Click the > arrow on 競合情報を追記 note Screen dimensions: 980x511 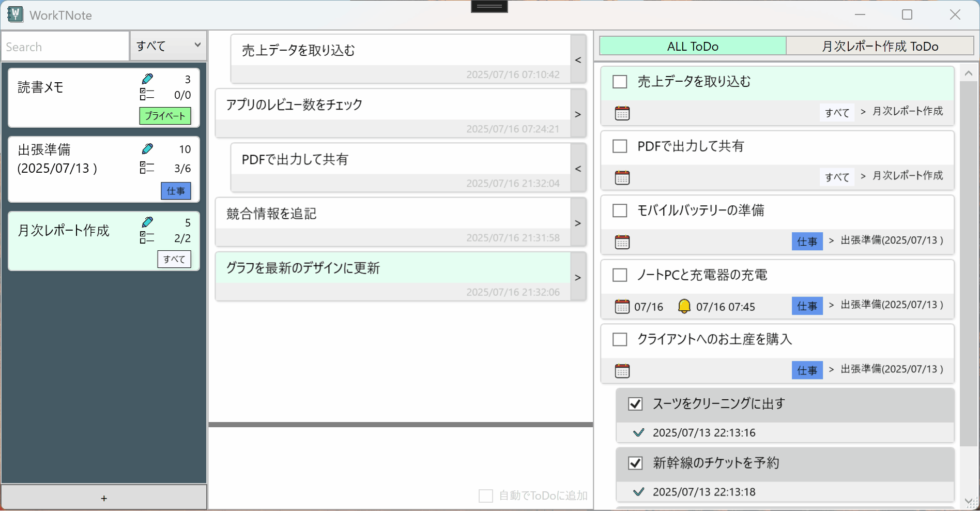point(578,223)
